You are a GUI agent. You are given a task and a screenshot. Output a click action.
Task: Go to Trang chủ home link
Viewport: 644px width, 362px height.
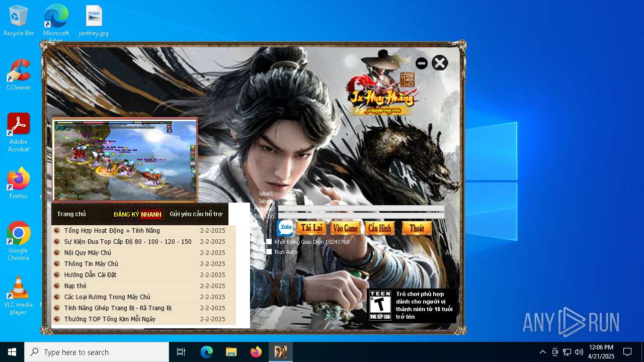point(71,214)
